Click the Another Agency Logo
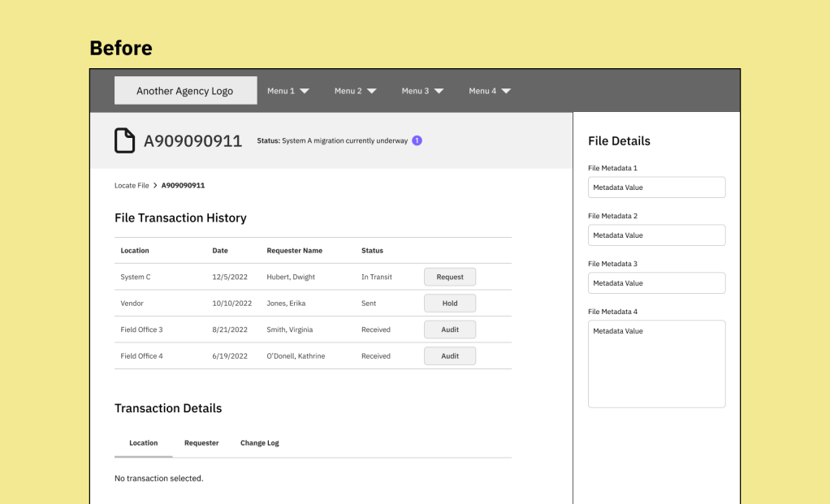Screen dimensions: 830x504 click(x=185, y=91)
